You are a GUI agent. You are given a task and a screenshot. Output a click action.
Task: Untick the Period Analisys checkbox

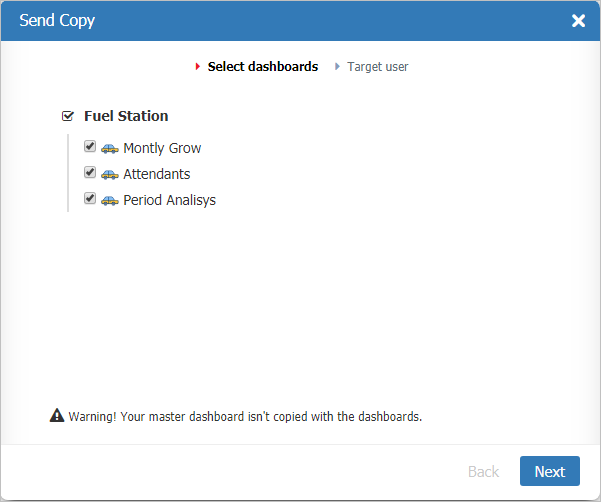tap(90, 199)
